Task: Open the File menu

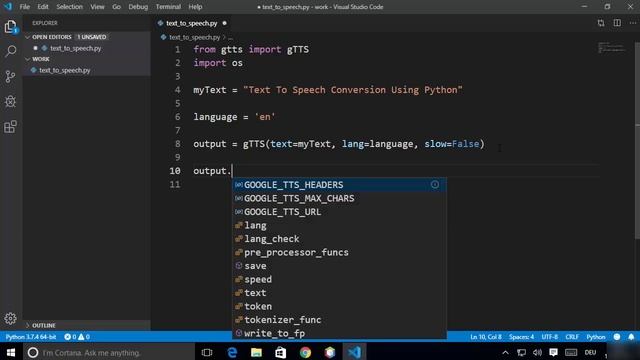Action: coord(24,7)
